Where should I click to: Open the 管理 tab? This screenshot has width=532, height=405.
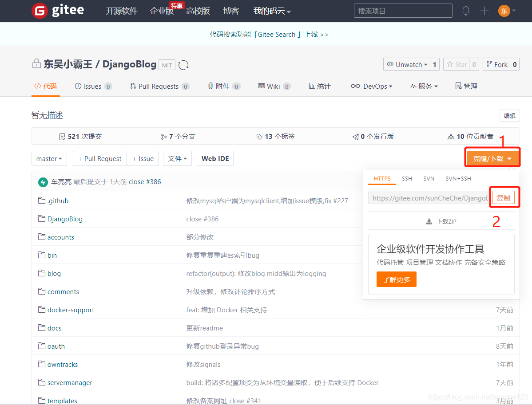click(x=467, y=87)
